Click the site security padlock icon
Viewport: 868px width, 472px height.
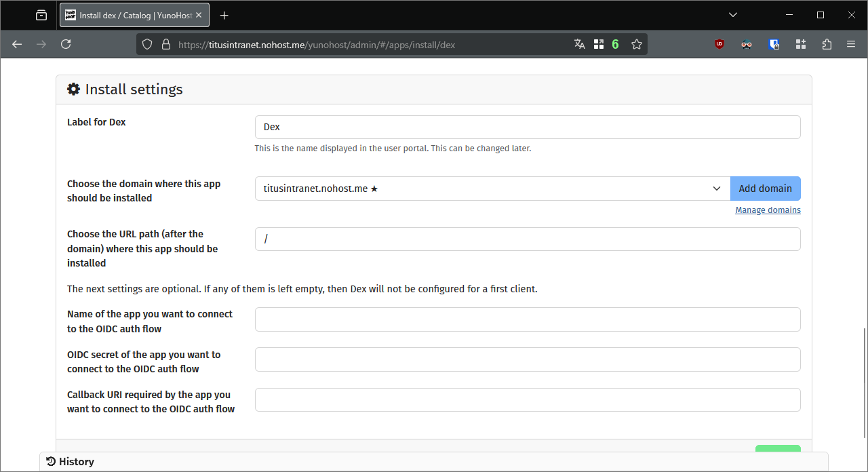click(165, 44)
